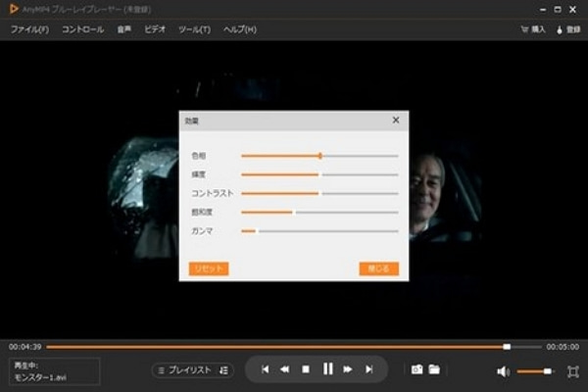Click the rewind icon
The image size is (588, 392).
(284, 369)
